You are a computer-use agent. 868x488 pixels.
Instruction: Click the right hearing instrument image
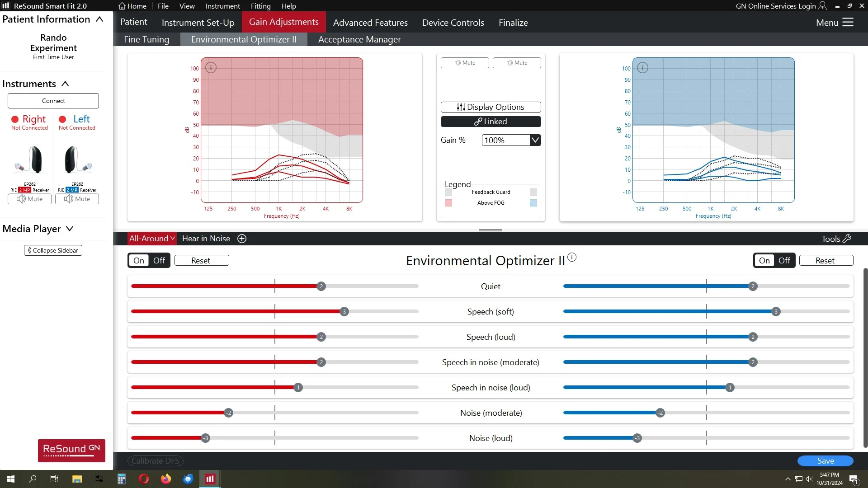click(x=30, y=160)
